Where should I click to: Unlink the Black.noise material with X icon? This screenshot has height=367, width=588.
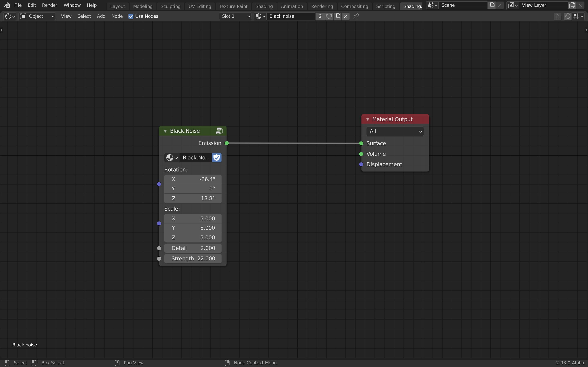point(345,16)
